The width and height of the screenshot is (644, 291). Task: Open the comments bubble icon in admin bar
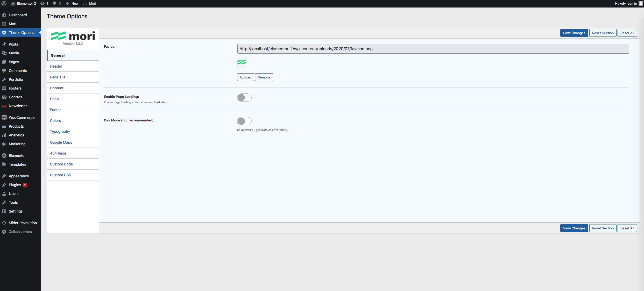click(54, 3)
